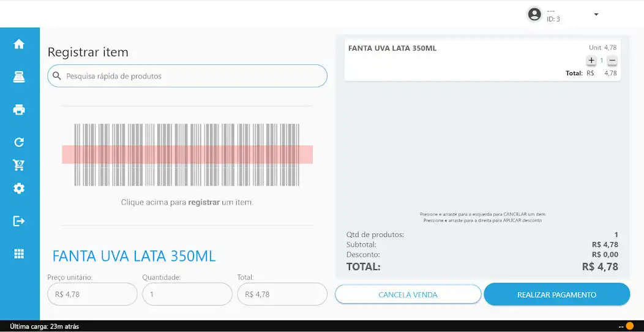Click 'Última carga: 23m atrás' status text
644x332 pixels.
pyautogui.click(x=44, y=326)
